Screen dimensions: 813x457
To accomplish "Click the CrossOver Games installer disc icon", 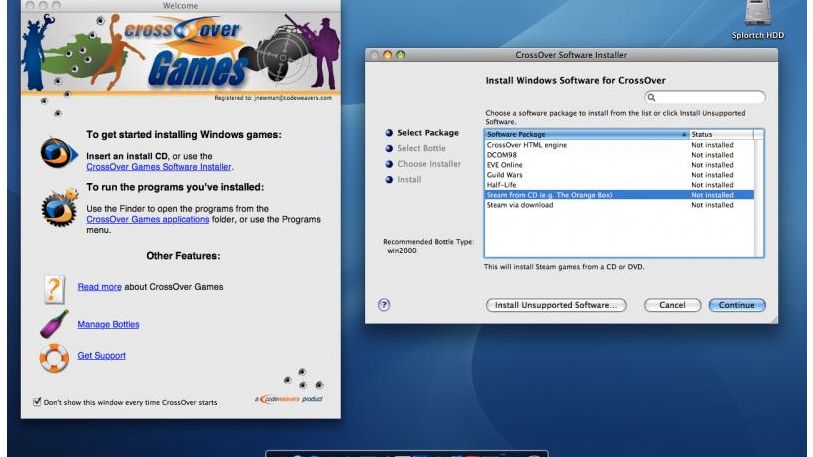I will click(59, 153).
